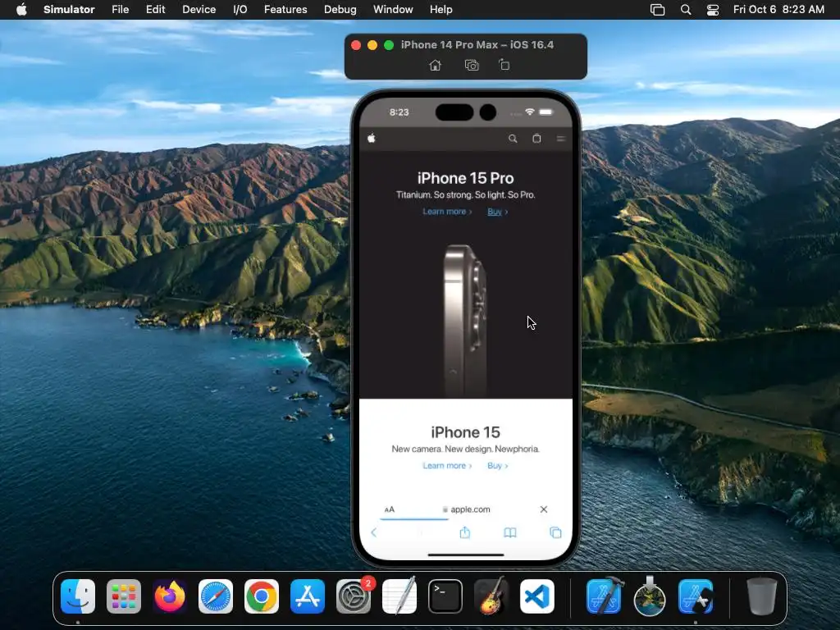Open the File menu
This screenshot has width=840, height=630.
tap(120, 10)
